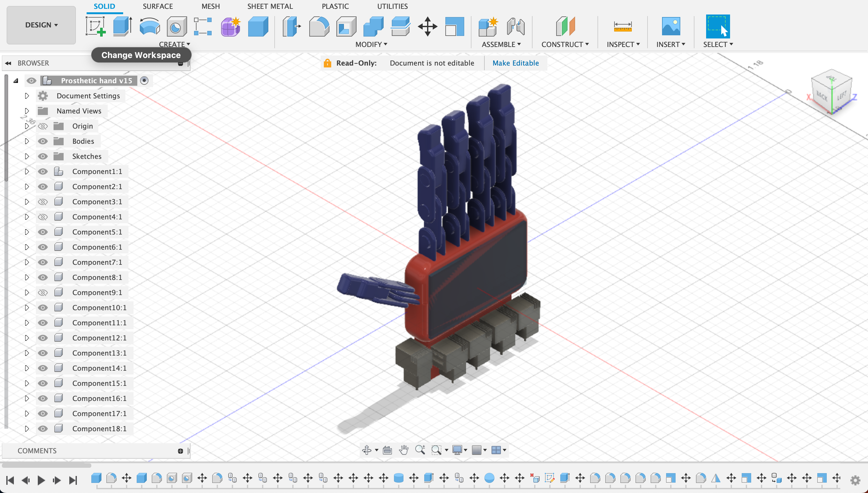
Task: Open the CREATE dropdown menu
Action: tap(174, 44)
